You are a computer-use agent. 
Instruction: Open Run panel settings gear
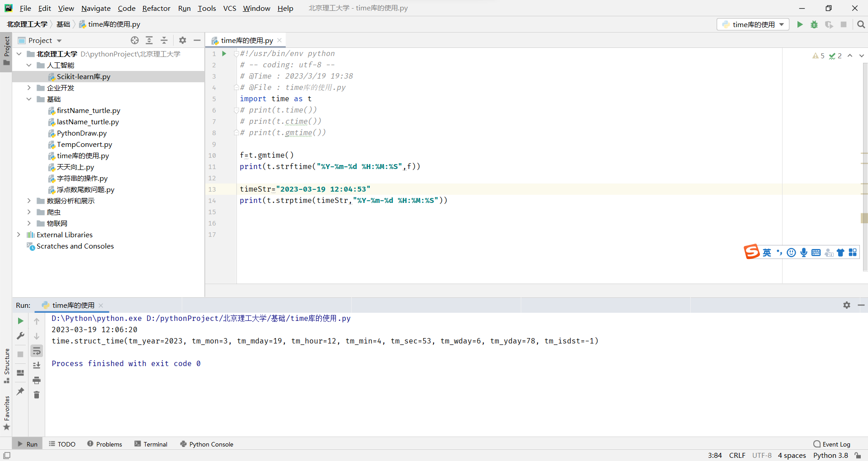(847, 305)
